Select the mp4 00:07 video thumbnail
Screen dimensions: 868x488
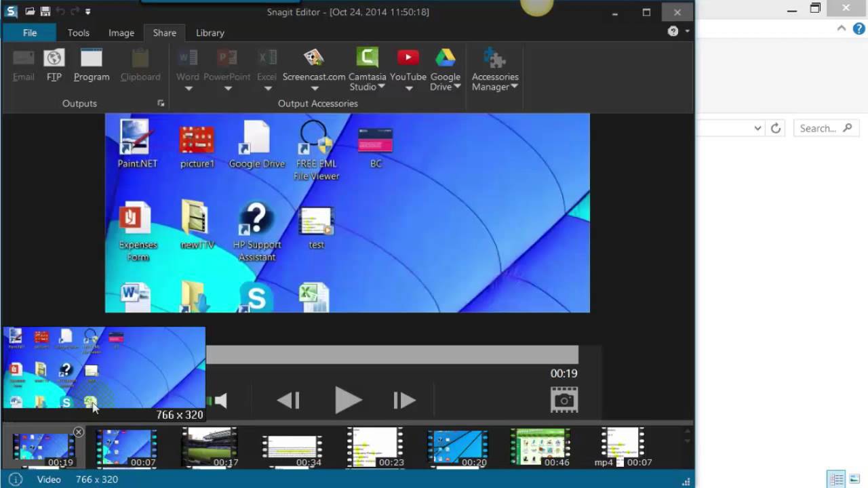623,448
